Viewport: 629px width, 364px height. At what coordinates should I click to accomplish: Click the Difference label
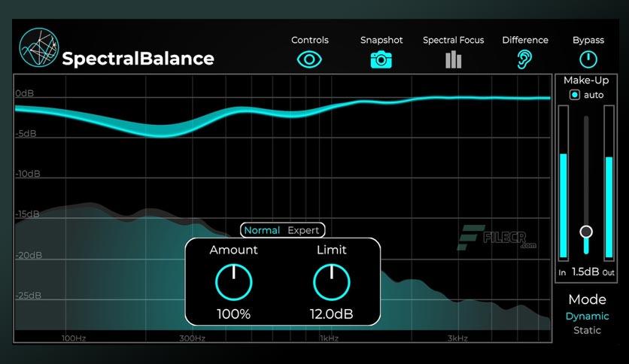525,40
